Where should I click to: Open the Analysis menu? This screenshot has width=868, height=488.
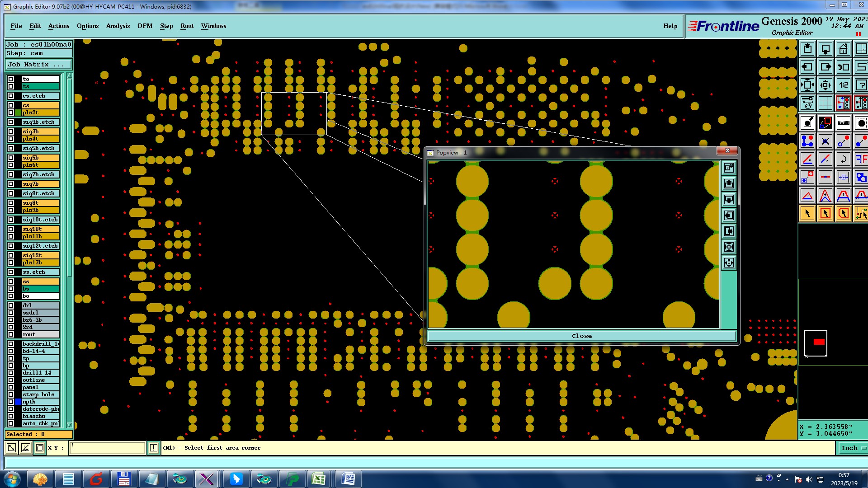pyautogui.click(x=118, y=26)
